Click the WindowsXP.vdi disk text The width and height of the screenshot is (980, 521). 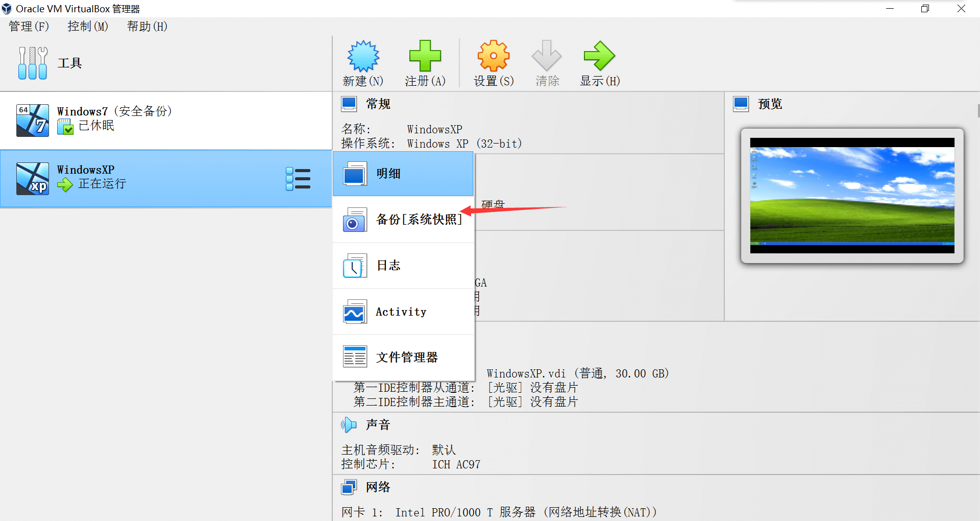click(x=578, y=373)
